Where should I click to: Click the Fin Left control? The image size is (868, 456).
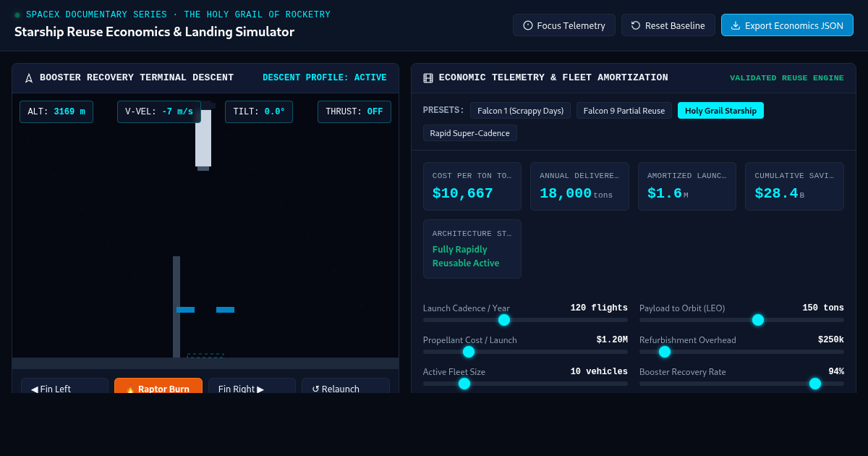[64, 386]
